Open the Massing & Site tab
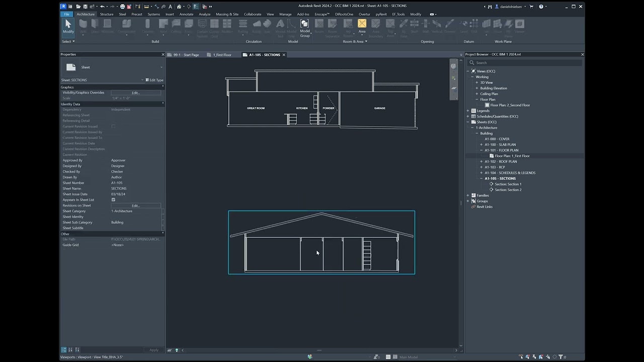The height and width of the screenshot is (362, 644). [x=227, y=14]
